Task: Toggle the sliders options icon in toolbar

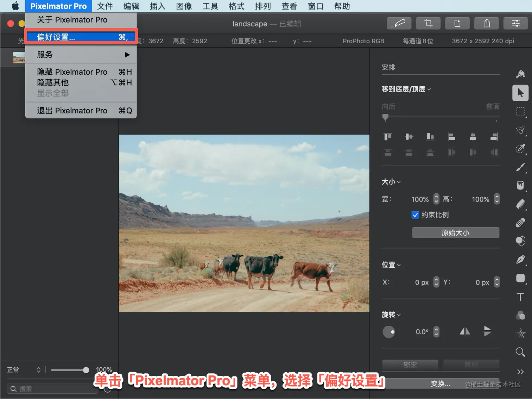Action: coord(516,23)
